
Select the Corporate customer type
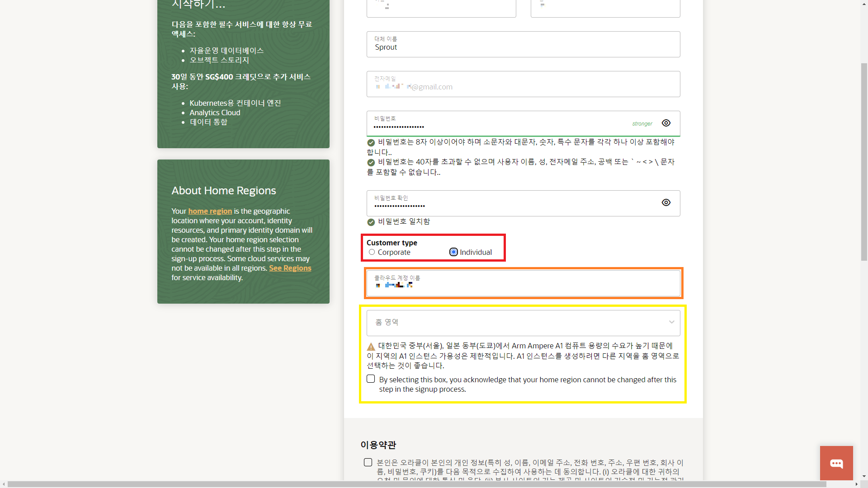point(372,252)
